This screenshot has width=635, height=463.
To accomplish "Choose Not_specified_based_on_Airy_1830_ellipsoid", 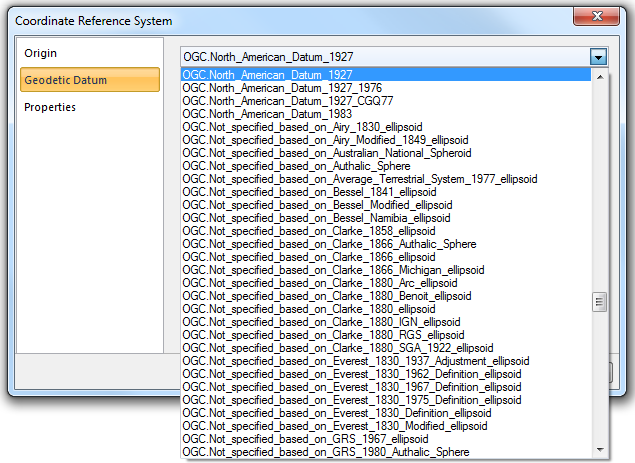I will point(386,127).
